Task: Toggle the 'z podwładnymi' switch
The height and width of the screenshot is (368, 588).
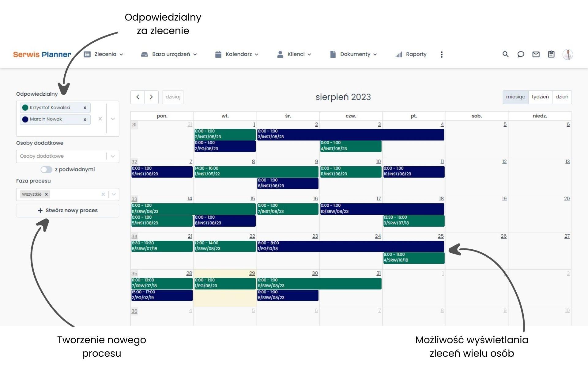Action: (46, 170)
